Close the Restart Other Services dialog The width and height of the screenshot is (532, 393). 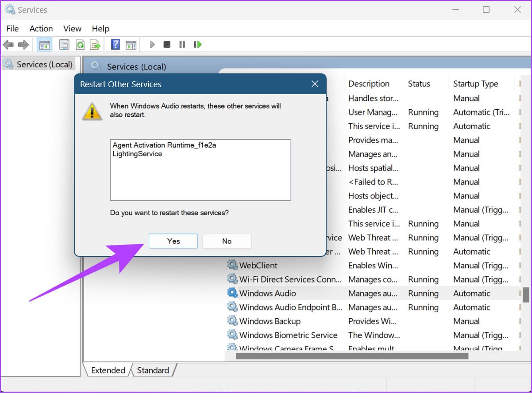(315, 84)
